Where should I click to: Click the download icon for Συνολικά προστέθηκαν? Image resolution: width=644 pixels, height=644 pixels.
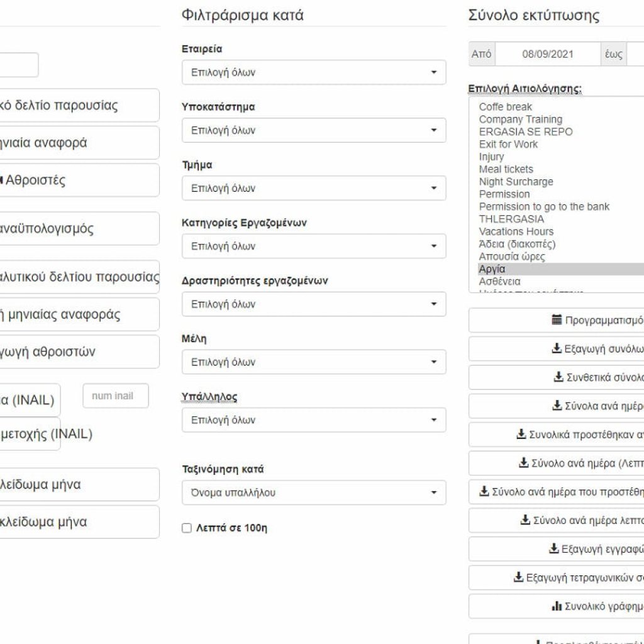pyautogui.click(x=521, y=434)
